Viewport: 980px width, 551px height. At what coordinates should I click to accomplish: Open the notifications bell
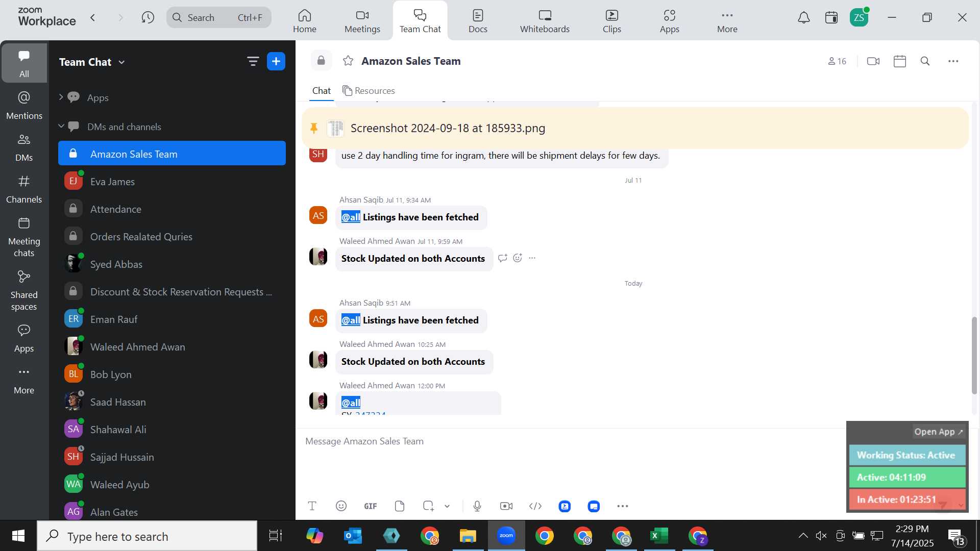click(804, 18)
